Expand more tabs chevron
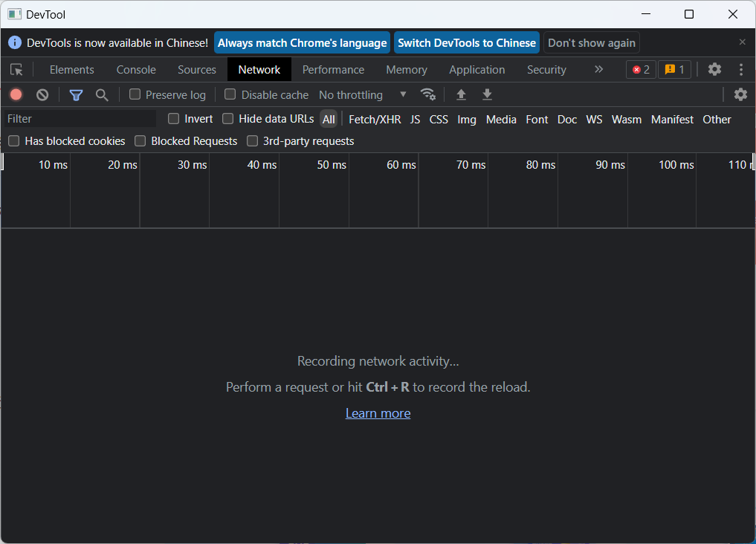 (598, 70)
